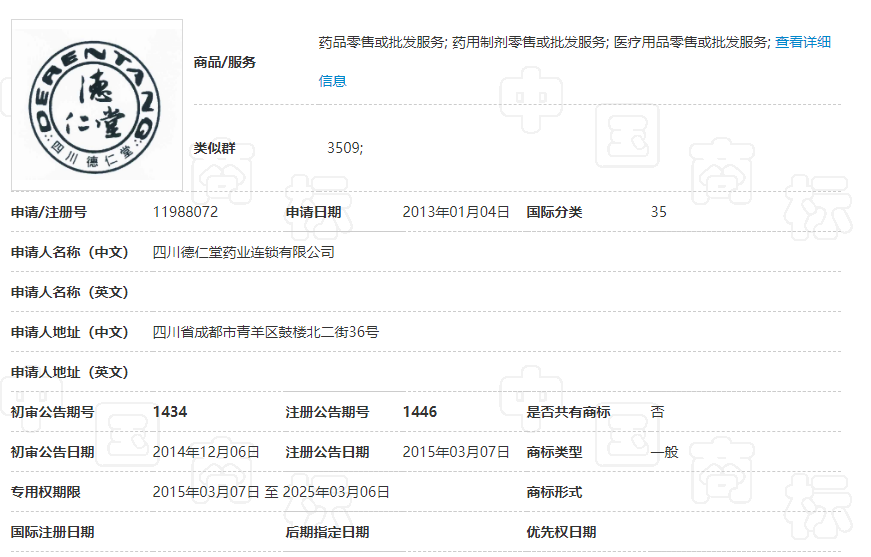Click the 德仁堂 trademark logo image
871x557 pixels.
point(97,105)
